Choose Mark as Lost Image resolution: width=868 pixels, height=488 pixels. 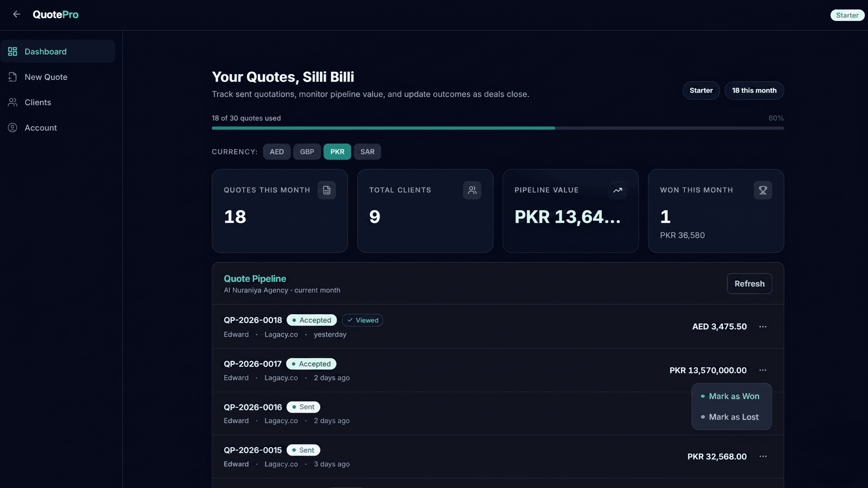(732, 417)
